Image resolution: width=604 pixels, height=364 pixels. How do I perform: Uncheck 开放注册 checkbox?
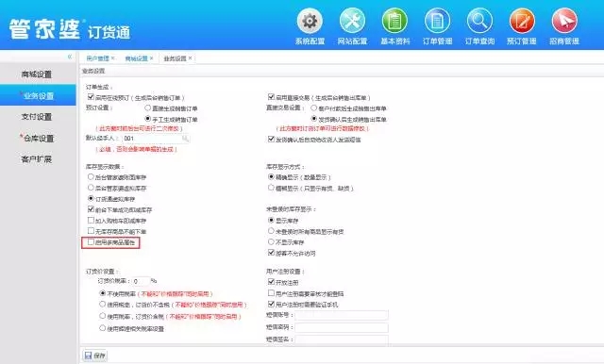[271, 282]
